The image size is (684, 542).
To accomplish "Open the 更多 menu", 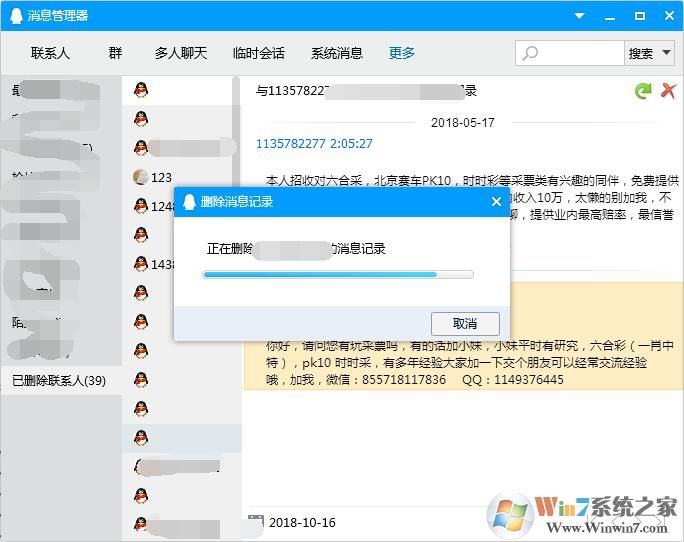I will 401,53.
